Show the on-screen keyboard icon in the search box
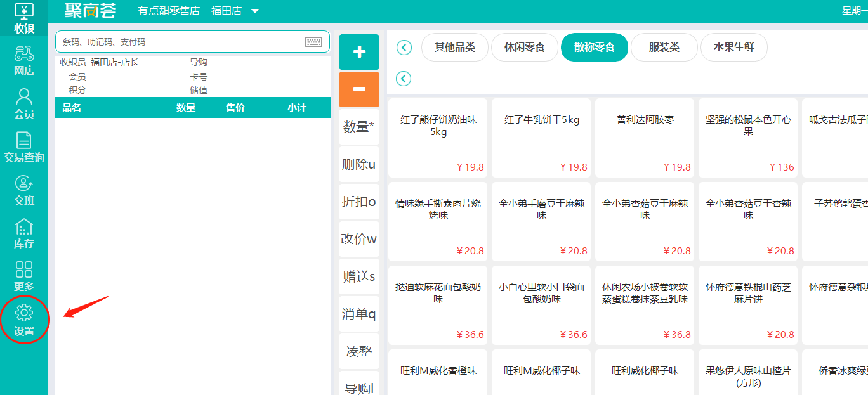This screenshot has width=868, height=395. pos(313,42)
